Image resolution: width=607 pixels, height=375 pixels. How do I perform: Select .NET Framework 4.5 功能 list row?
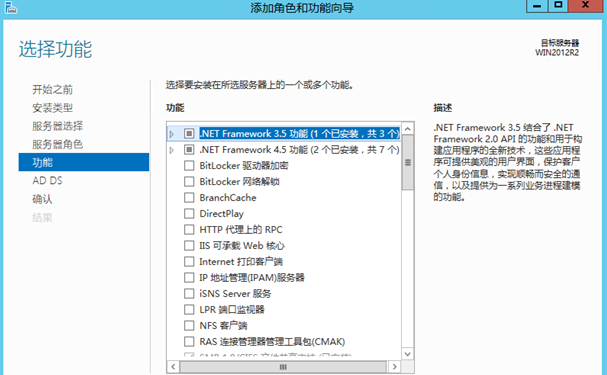coord(285,149)
